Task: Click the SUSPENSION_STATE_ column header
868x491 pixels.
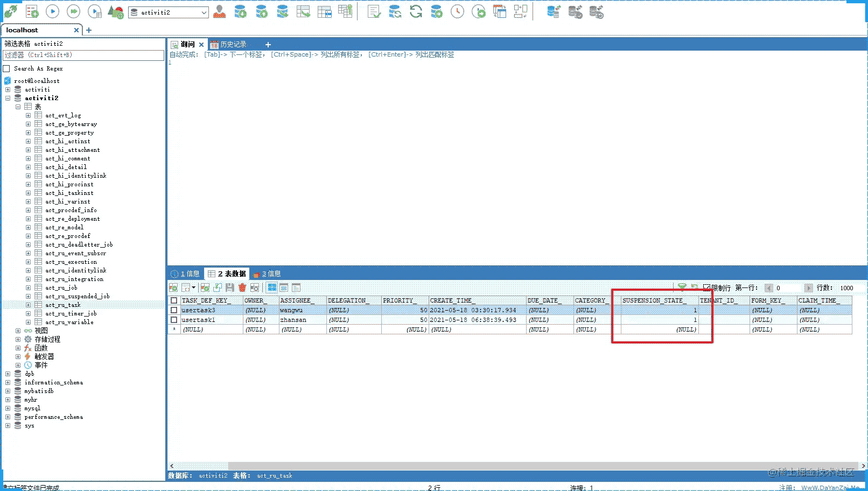Action: [x=654, y=300]
